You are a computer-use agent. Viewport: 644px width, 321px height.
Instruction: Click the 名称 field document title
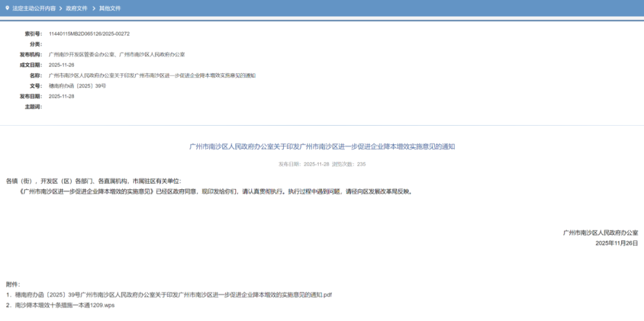tap(151, 76)
